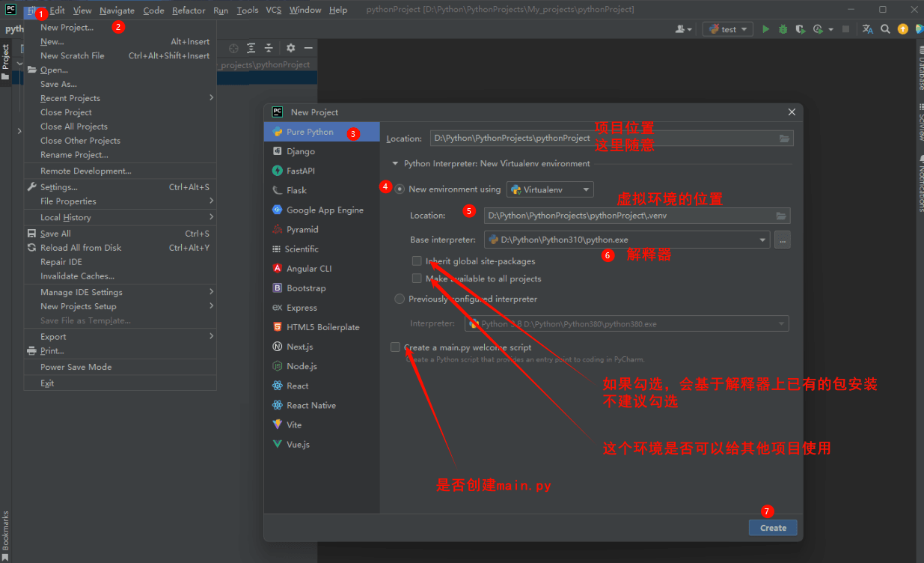Select FastAPI project type
Viewport: 924px width, 563px height.
pos(322,171)
